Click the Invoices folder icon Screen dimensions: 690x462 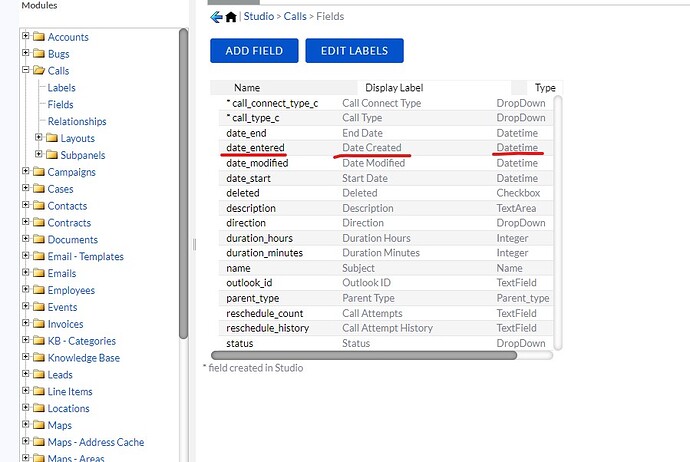point(39,324)
